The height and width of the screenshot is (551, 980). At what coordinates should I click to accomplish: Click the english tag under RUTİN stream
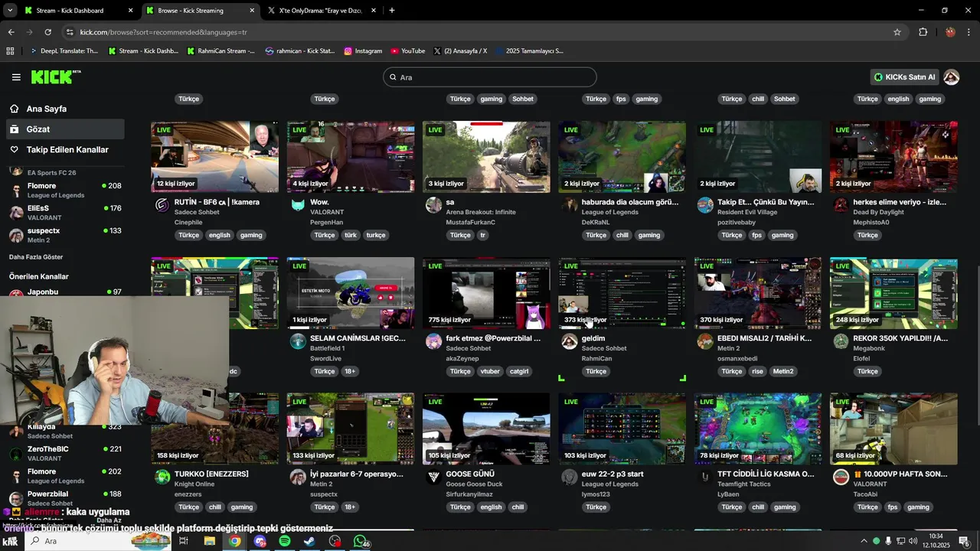tap(219, 235)
